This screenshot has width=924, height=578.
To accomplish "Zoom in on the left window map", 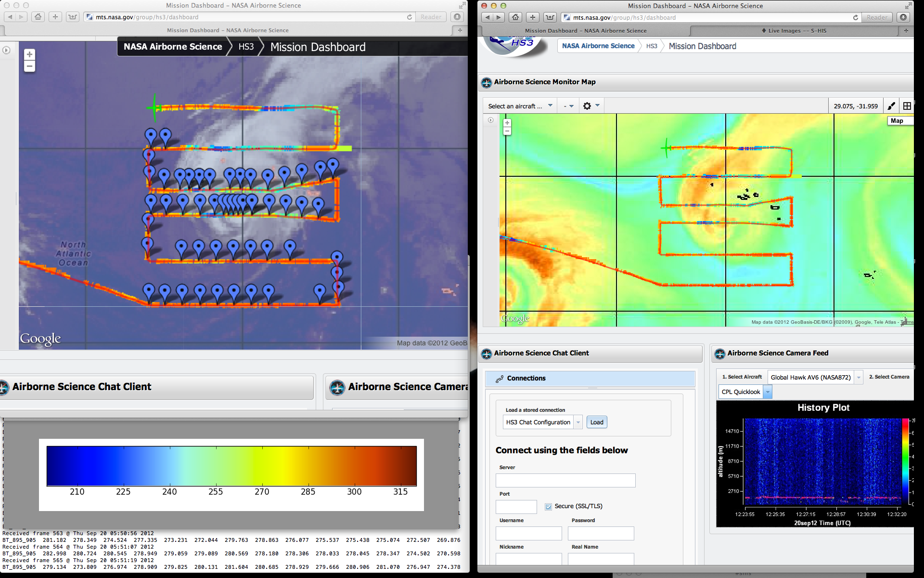I will (x=29, y=55).
